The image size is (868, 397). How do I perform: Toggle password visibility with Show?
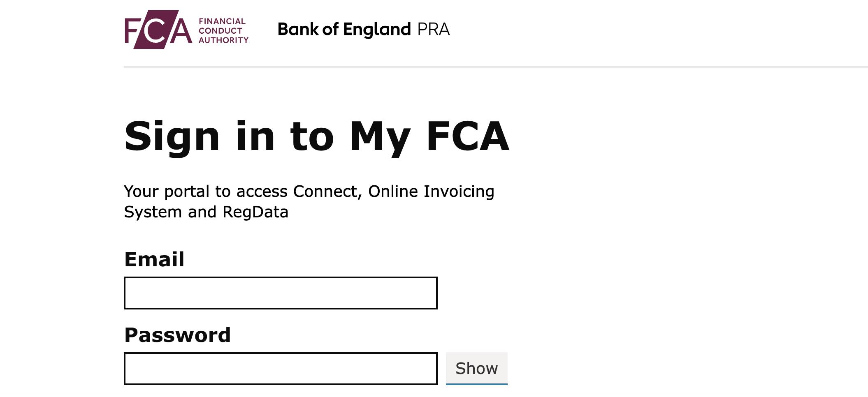[x=476, y=368]
